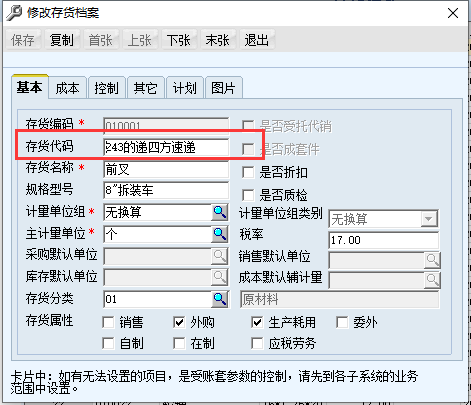Open the 图片 tab
Screen dimensions: 471x405
point(223,88)
